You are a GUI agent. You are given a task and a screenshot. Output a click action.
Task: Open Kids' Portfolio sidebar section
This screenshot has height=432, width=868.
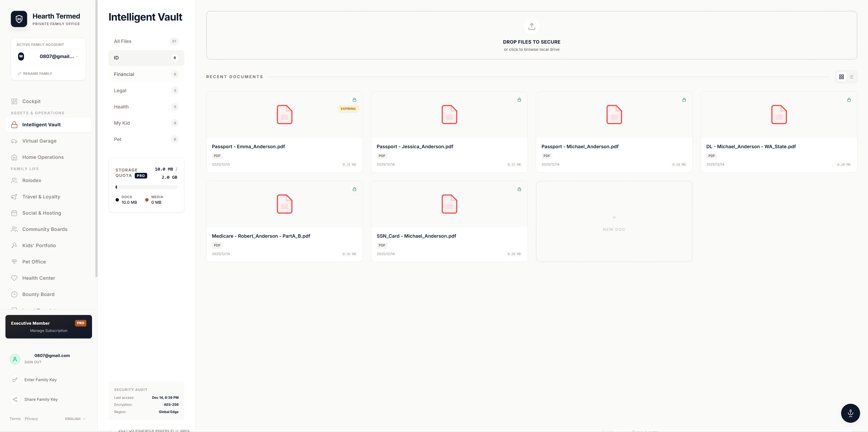(39, 245)
